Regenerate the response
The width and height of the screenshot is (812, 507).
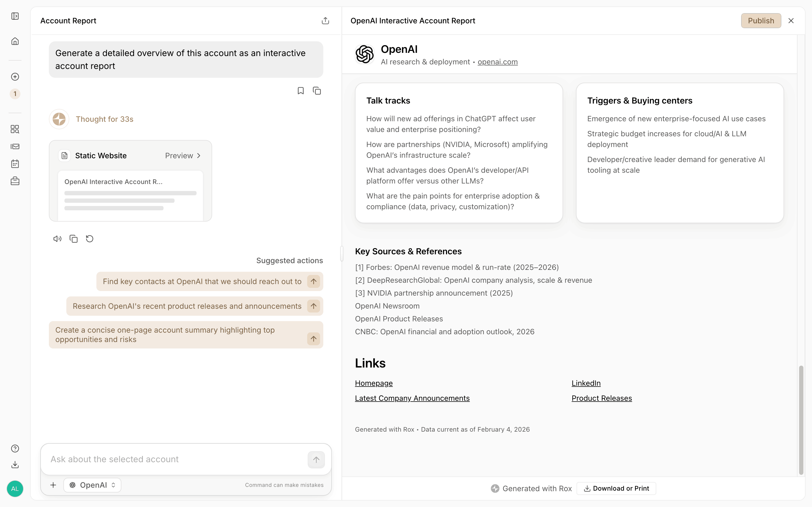tap(90, 239)
